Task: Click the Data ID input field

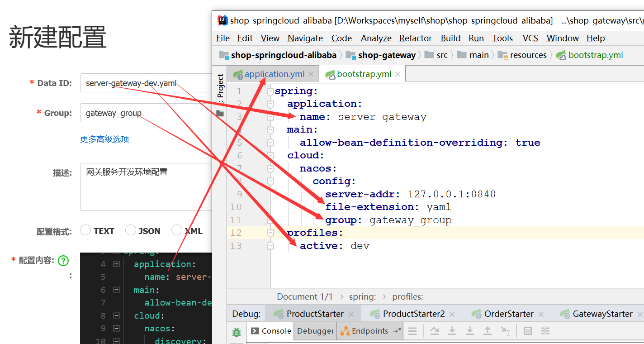Action: pyautogui.click(x=145, y=83)
